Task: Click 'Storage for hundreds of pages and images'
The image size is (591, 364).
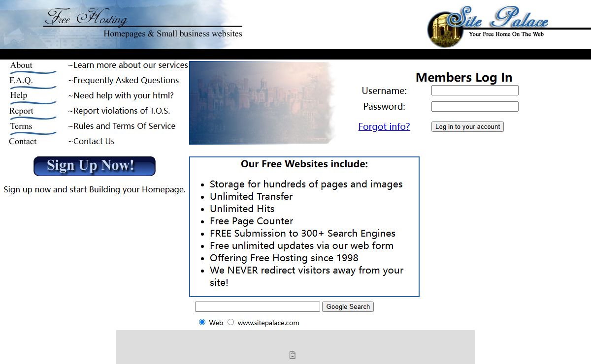Action: click(x=306, y=184)
